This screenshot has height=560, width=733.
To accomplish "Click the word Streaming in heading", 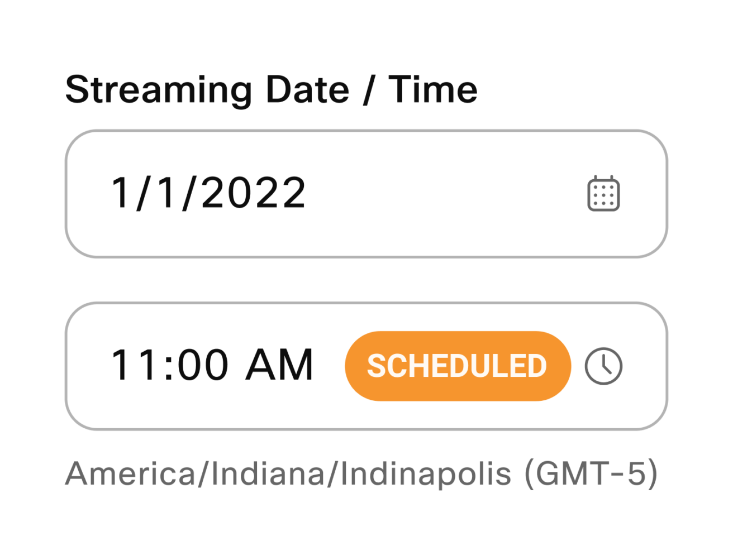I will click(x=159, y=89).
